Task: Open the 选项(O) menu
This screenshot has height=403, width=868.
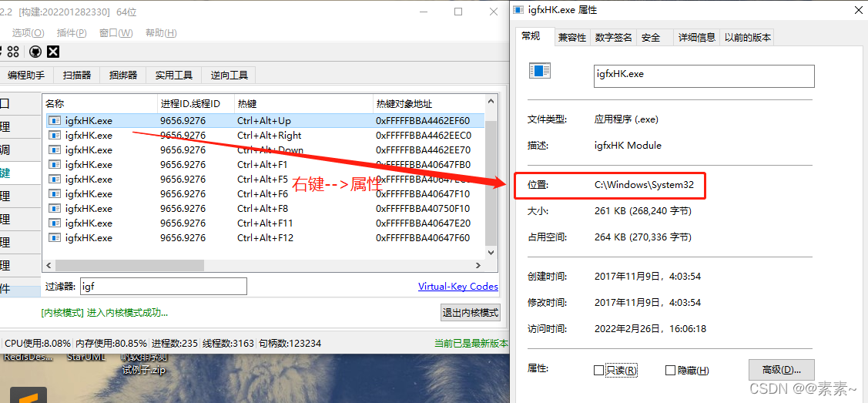Action: (x=28, y=32)
